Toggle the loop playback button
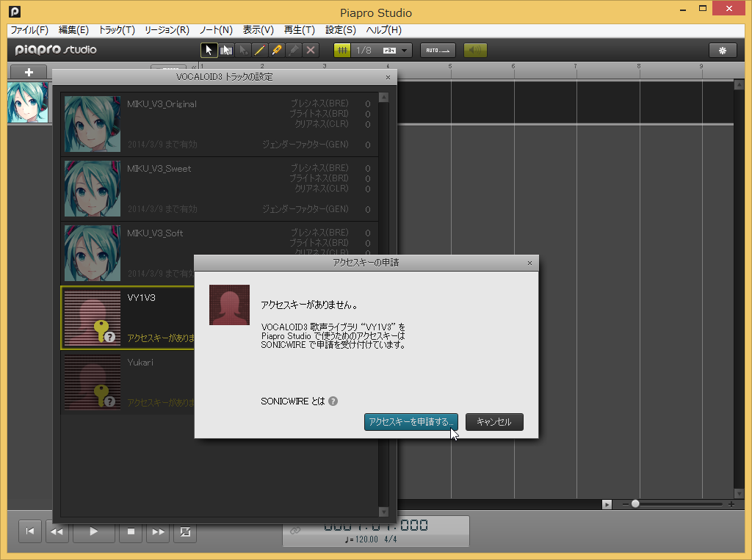The height and width of the screenshot is (560, 752). pos(185,531)
